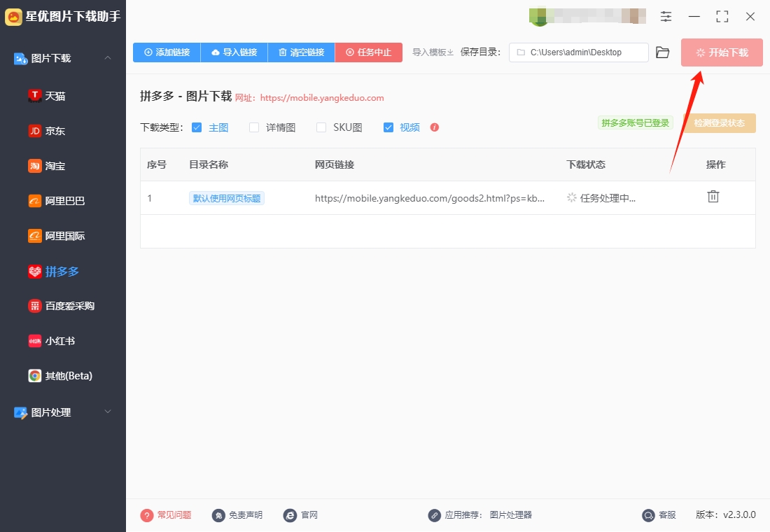
Task: Click the 添加链接 button
Action: tap(167, 52)
